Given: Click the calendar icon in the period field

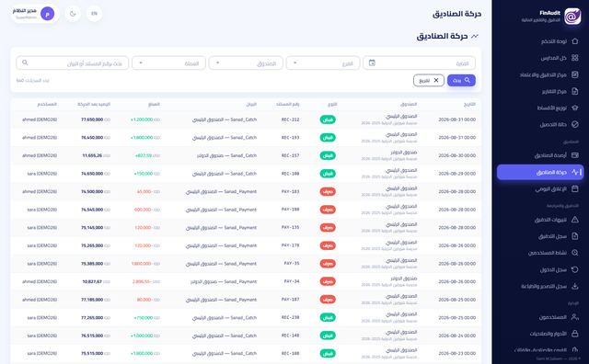Looking at the screenshot, I should pos(372,63).
